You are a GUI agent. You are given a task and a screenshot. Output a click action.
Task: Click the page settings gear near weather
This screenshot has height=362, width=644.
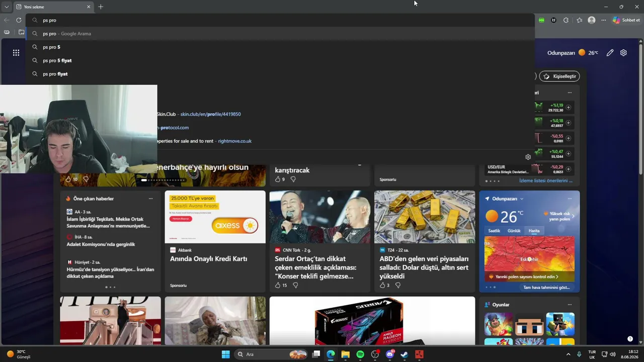pos(623,53)
